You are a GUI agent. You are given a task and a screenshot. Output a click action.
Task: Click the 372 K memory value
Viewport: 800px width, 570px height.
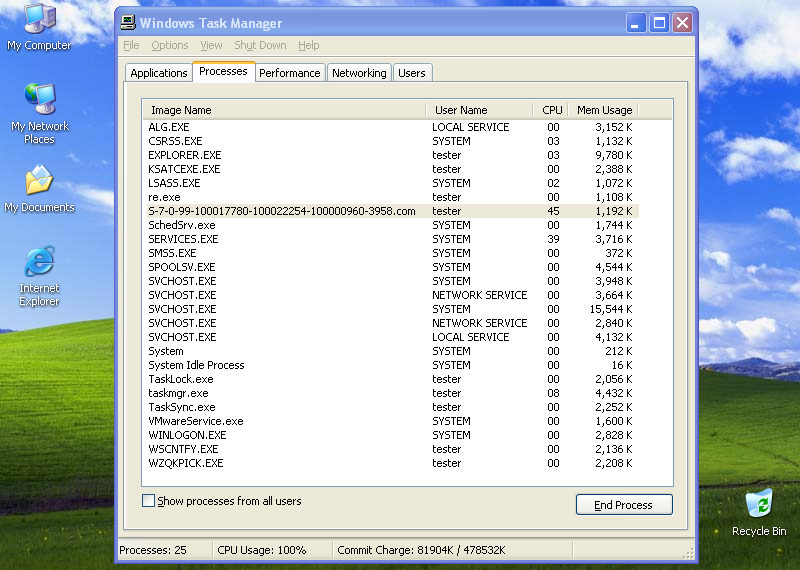(618, 253)
